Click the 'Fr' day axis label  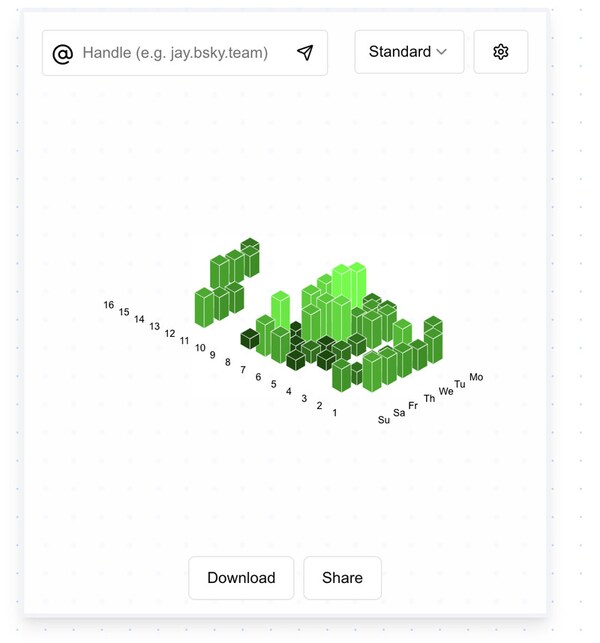pos(413,405)
